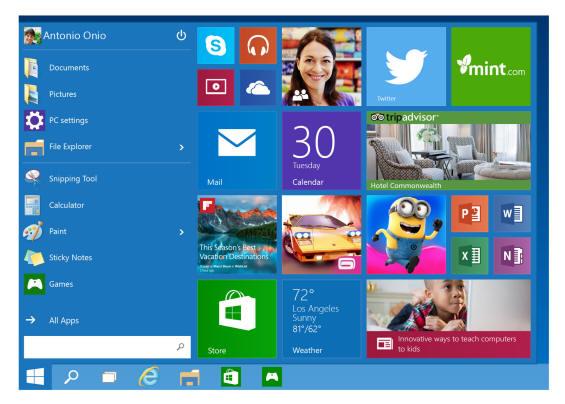This screenshot has width=565, height=404.
Task: Click the Antonio Onio user name
Action: [75, 36]
